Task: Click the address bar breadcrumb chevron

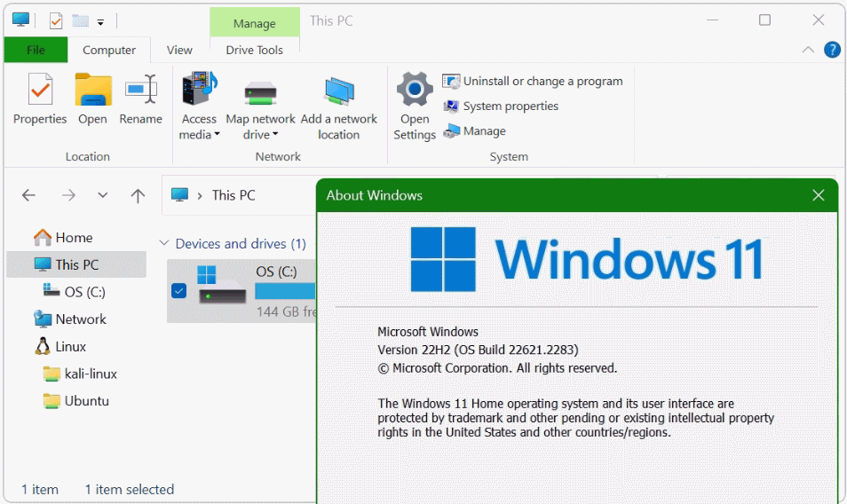Action: point(200,195)
